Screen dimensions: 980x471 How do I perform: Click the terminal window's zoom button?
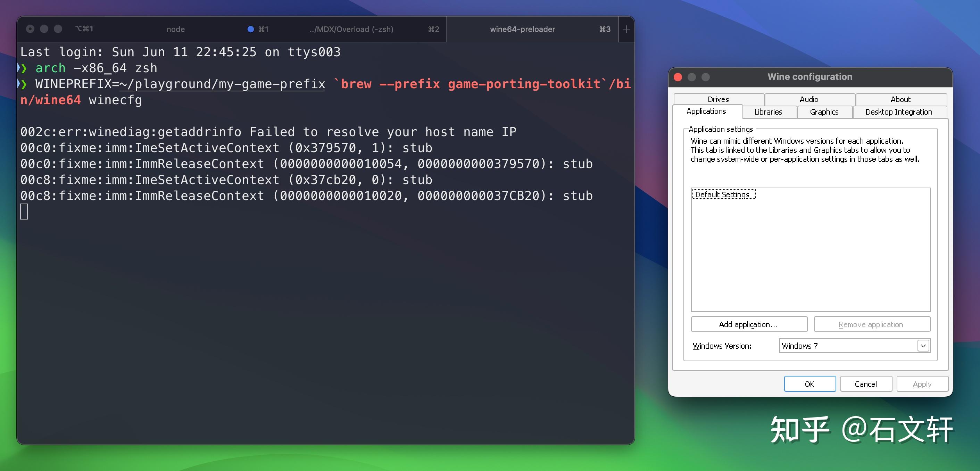click(x=58, y=29)
